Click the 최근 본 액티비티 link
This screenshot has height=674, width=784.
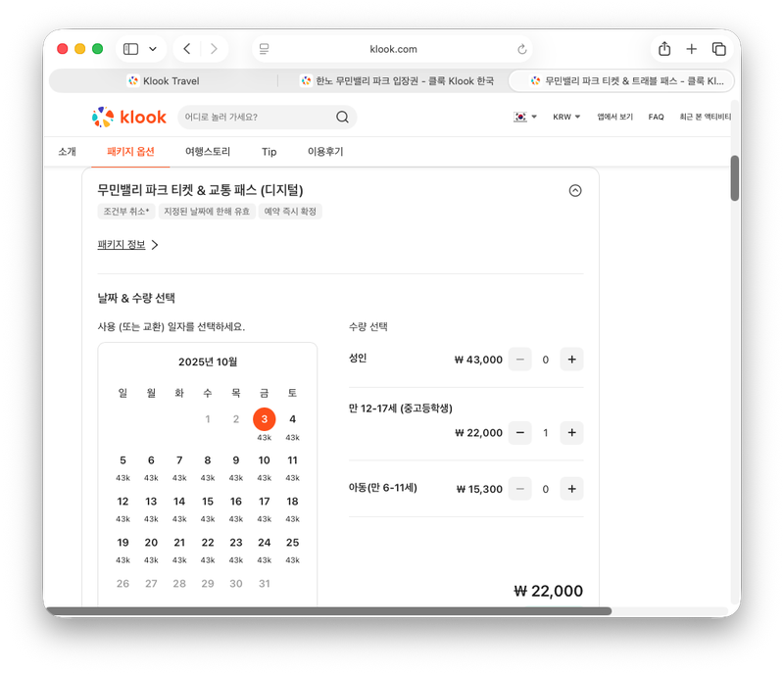pyautogui.click(x=705, y=117)
